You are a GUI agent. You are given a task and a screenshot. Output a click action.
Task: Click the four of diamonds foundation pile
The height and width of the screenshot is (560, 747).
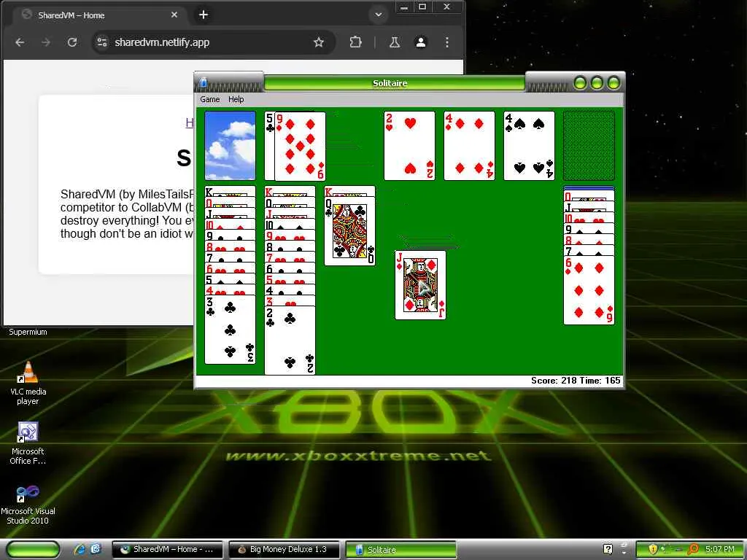point(469,146)
